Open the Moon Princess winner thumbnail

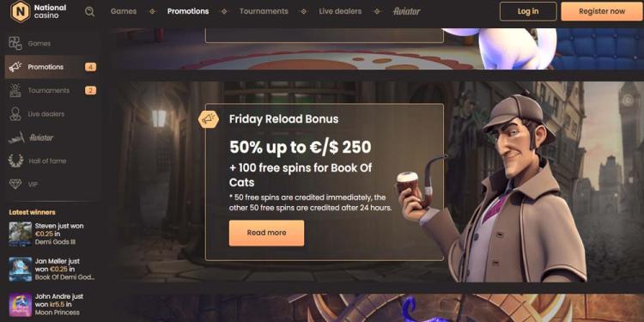[20, 304]
